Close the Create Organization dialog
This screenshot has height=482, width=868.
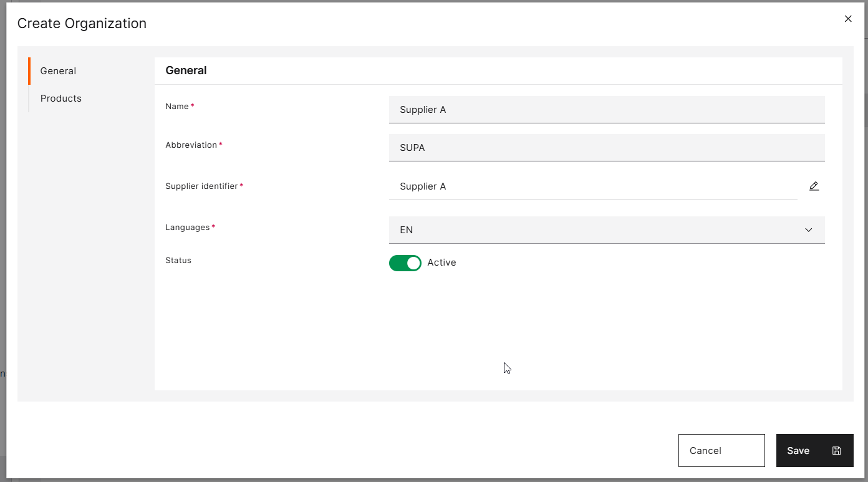(x=848, y=19)
